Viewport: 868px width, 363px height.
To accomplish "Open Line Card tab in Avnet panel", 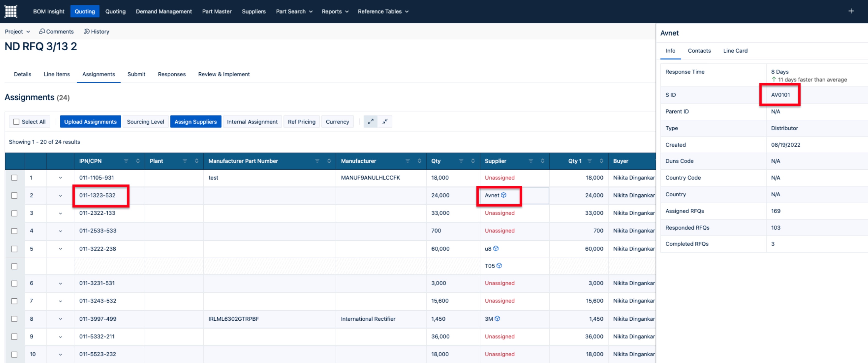I will tap(735, 51).
